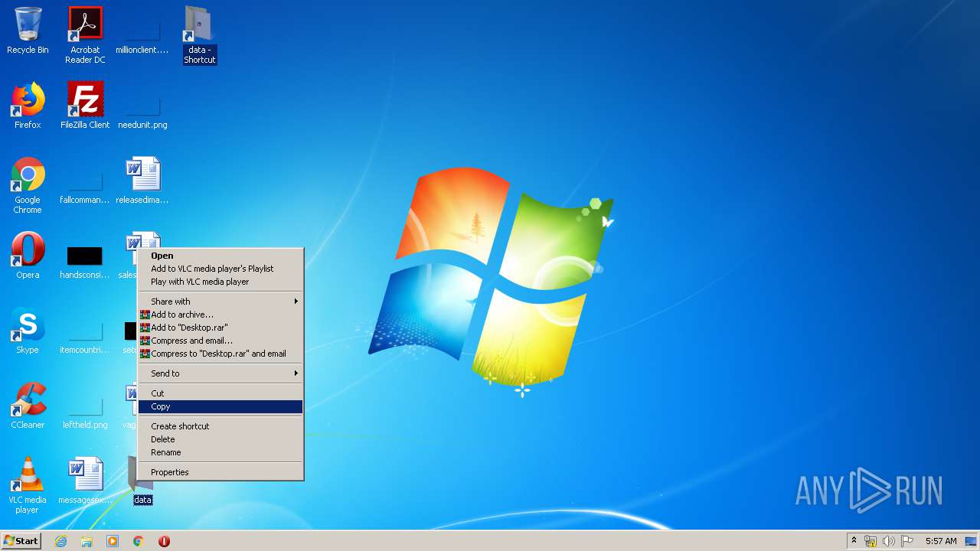980x551 pixels.
Task: Select the millionclient file on the desktop
Action: 142,35
